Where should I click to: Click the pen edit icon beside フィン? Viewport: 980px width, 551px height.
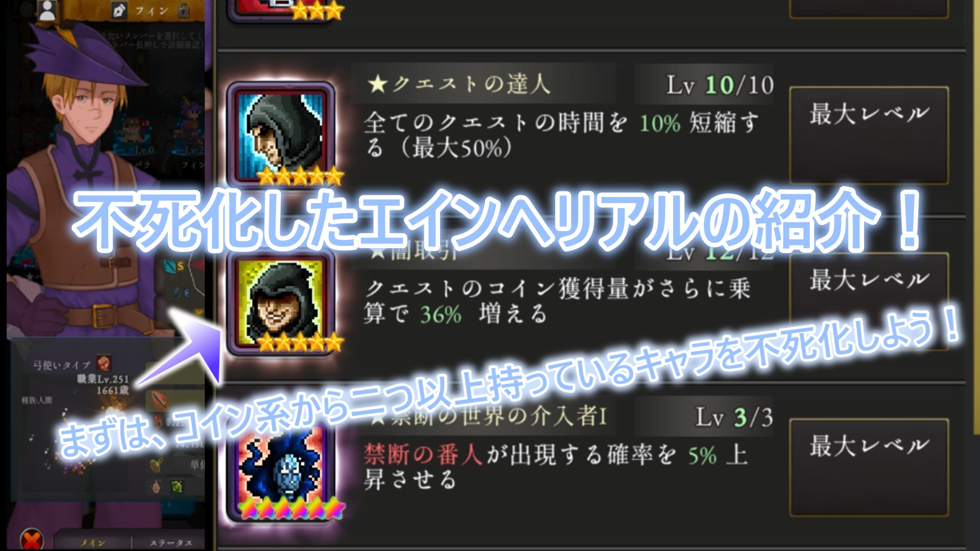(118, 10)
